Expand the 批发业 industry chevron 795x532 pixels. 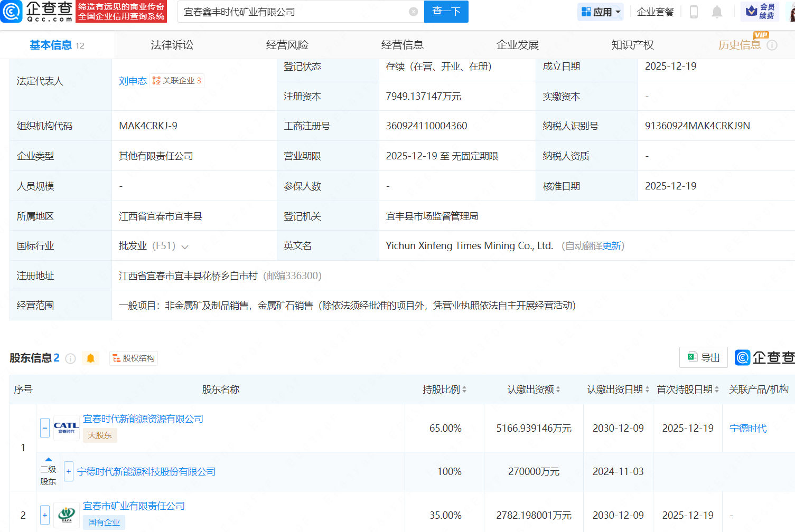pyautogui.click(x=185, y=246)
